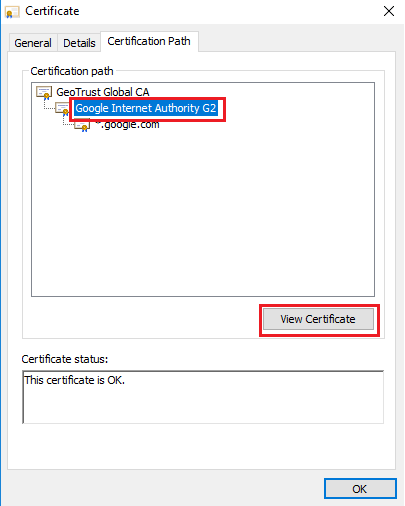Click the Google Internet Authority G2 certificate icon
Viewport: 405px width, 506px height.
[x=63, y=109]
